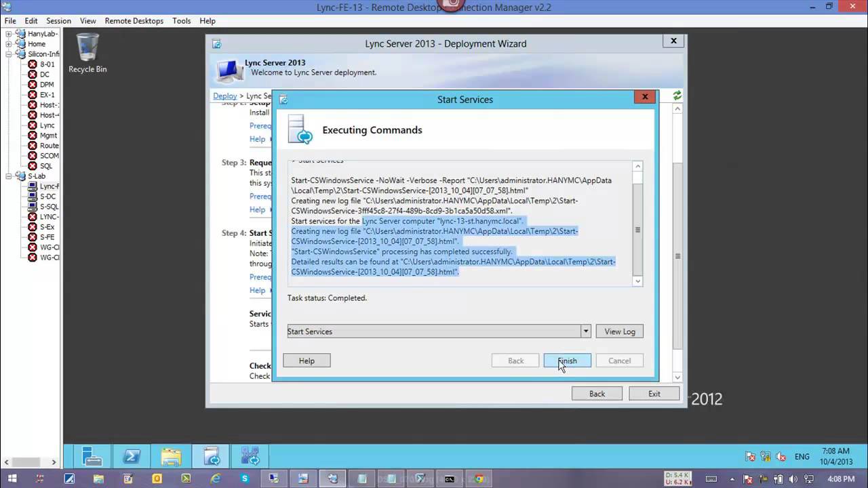Follow the Deploy breadcrumb link

tap(225, 96)
